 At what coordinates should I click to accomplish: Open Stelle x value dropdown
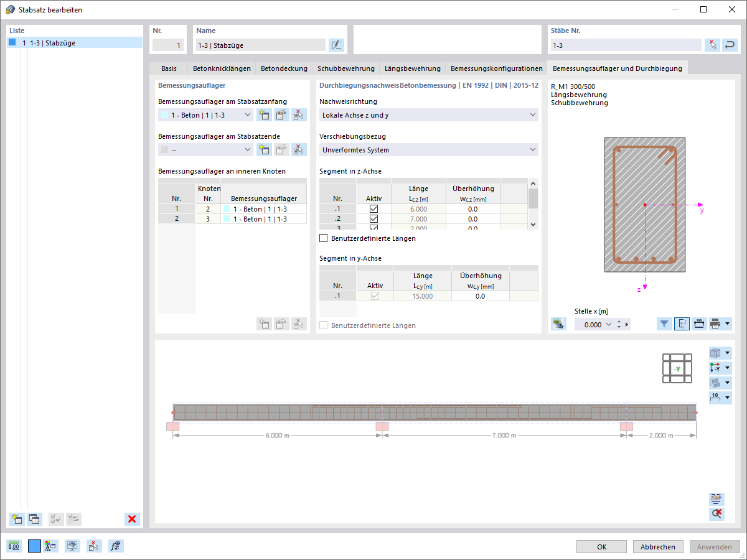(608, 324)
